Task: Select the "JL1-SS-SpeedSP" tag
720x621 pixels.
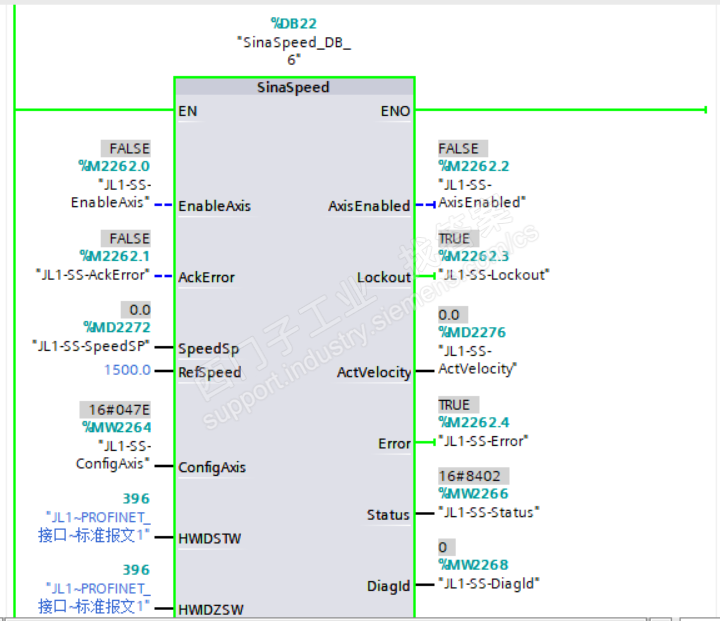Action: (x=91, y=346)
